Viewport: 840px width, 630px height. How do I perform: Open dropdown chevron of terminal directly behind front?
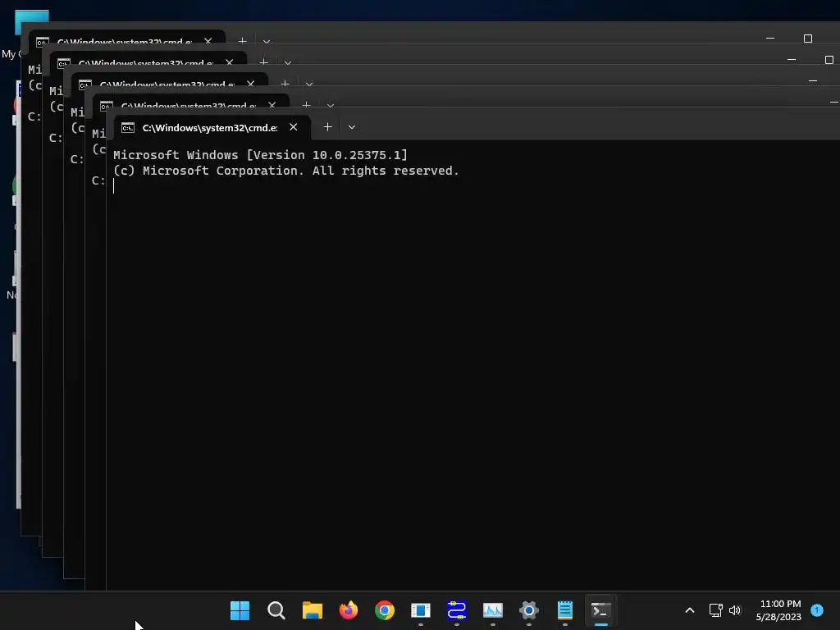331,105
